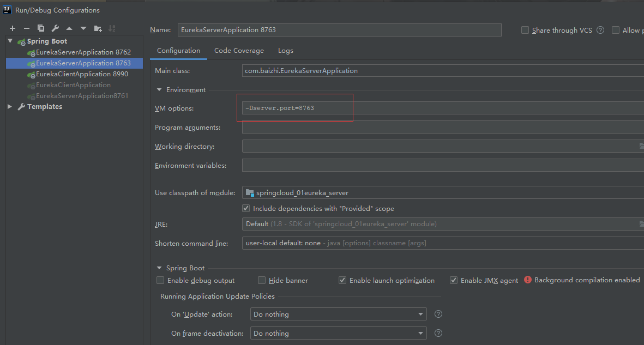
Task: Click the Program arguments field
Action: [x=443, y=128]
